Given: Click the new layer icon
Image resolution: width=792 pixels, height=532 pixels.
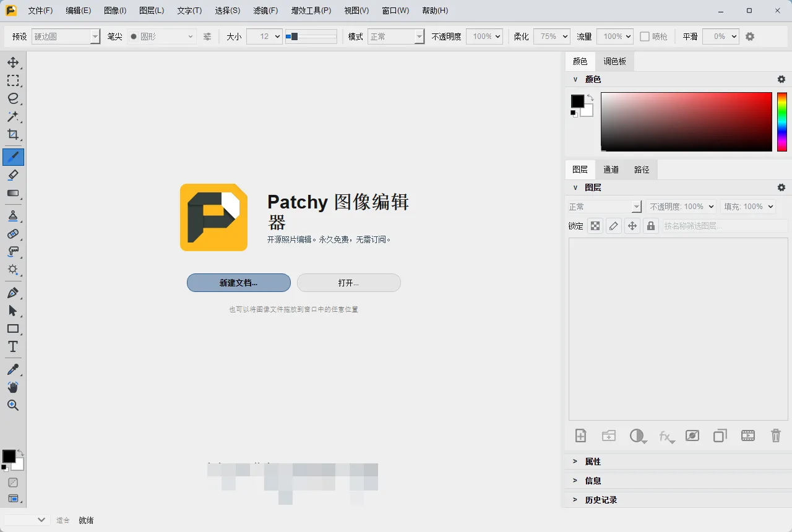Looking at the screenshot, I should (x=580, y=435).
